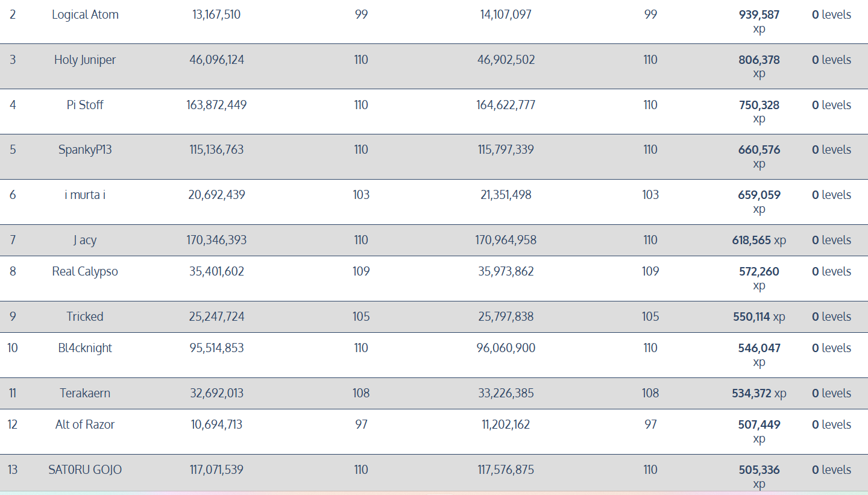The height and width of the screenshot is (495, 868).
Task: Click J acy's 170,964,958 ending xp
Action: (x=506, y=240)
